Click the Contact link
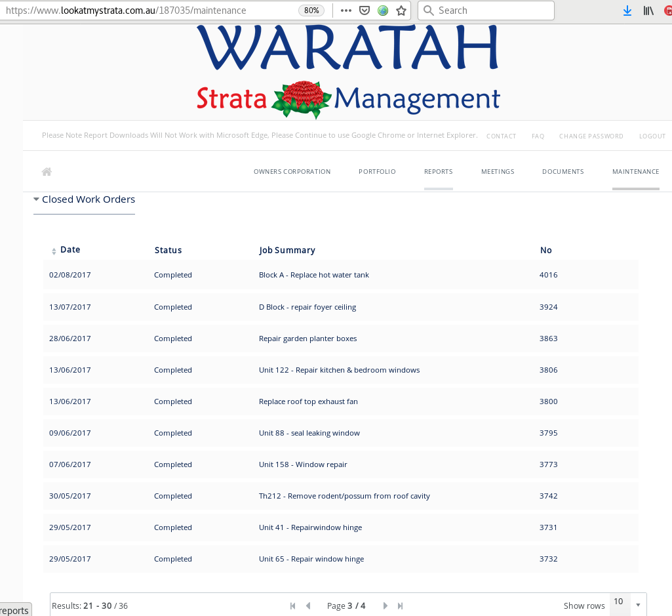The height and width of the screenshot is (616, 672). point(501,136)
